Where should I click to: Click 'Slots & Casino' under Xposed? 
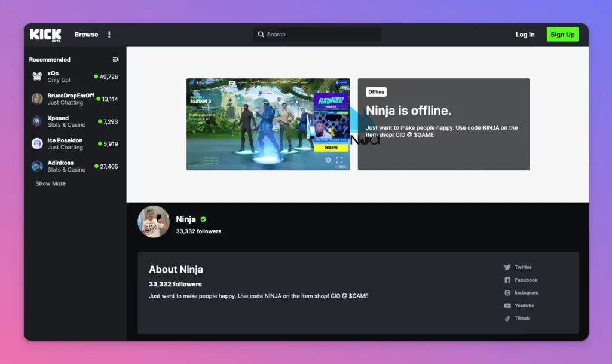66,125
